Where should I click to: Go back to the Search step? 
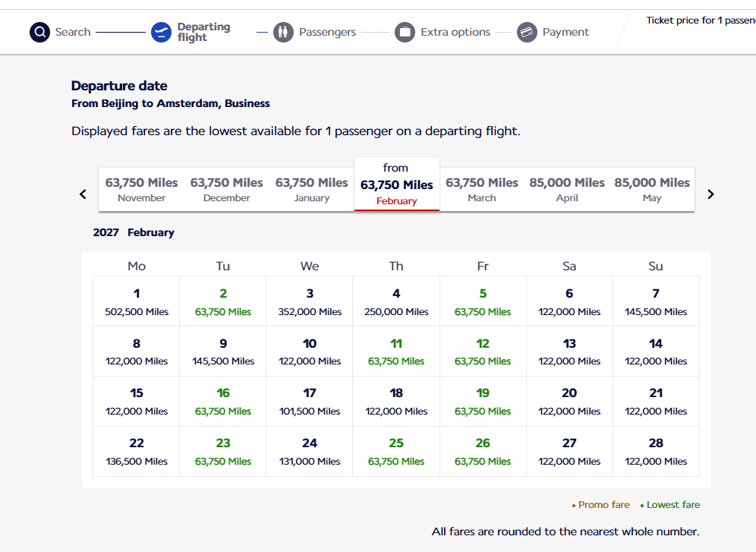(73, 33)
